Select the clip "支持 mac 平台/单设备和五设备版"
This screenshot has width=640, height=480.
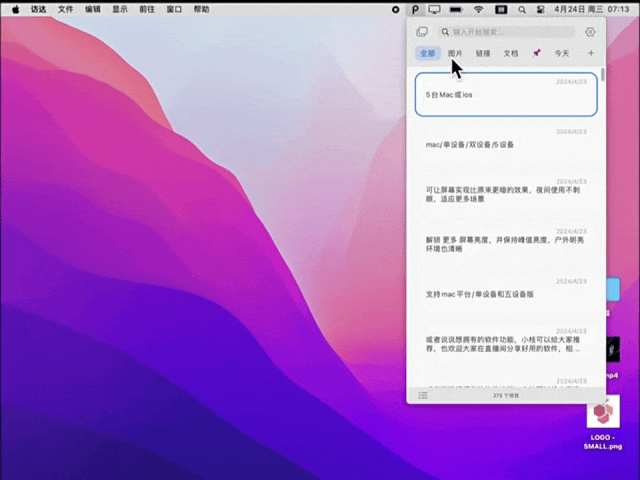coord(506,294)
